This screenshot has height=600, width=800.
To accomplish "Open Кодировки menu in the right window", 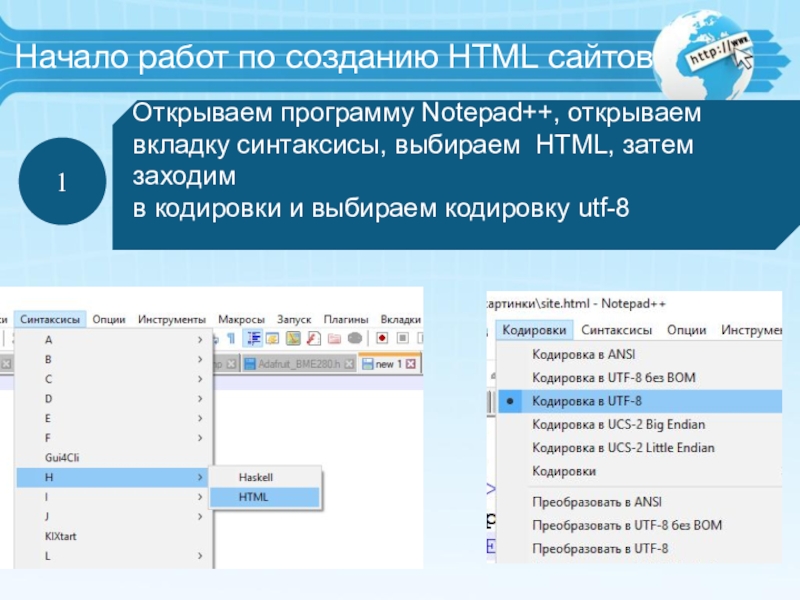I will [534, 330].
